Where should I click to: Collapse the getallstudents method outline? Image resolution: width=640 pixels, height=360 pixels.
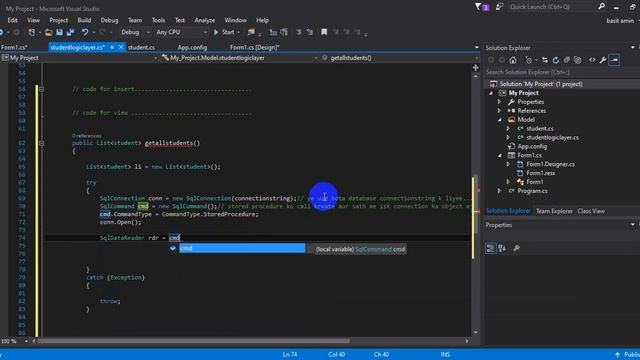(41, 143)
